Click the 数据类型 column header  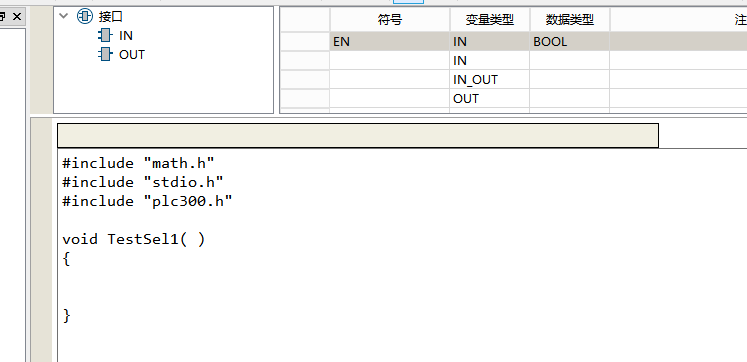coord(570,20)
